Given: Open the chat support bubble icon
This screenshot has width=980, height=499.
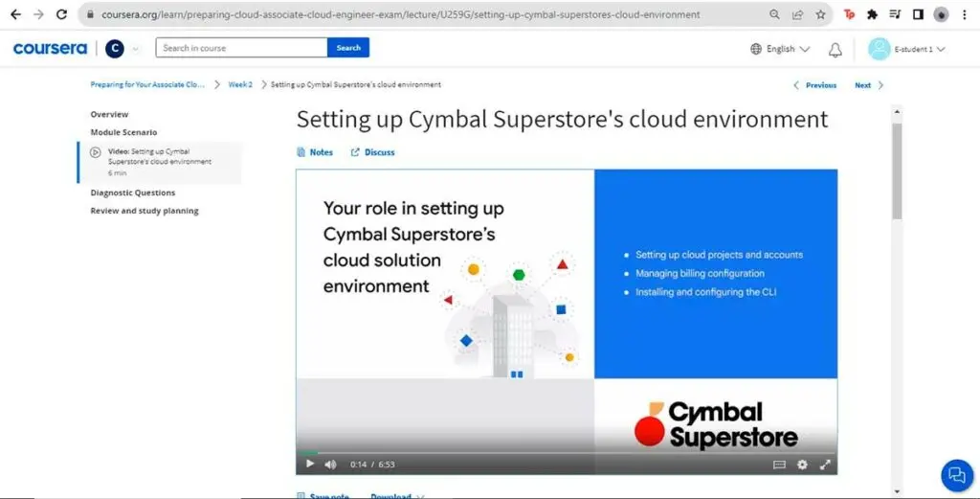Looking at the screenshot, I should pos(957,475).
